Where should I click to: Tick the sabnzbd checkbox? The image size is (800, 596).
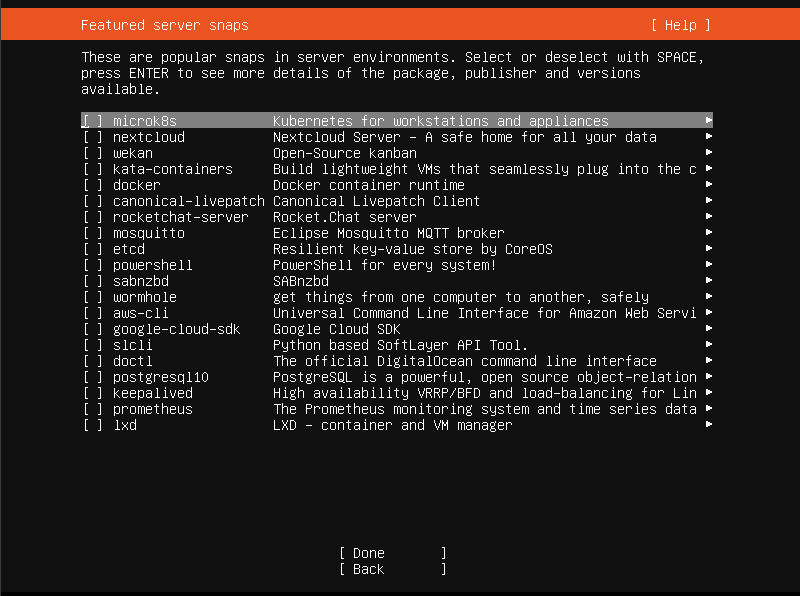click(x=93, y=281)
